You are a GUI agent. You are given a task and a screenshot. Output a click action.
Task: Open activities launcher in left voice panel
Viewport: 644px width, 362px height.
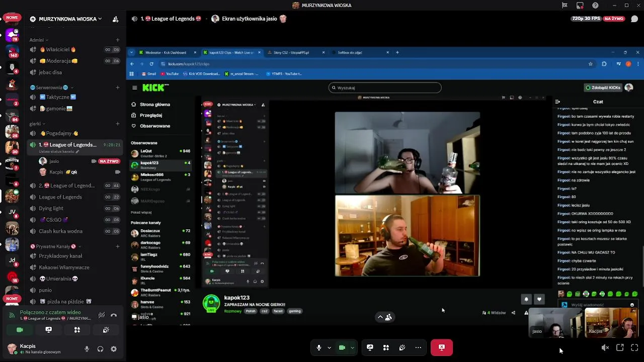tap(77, 330)
